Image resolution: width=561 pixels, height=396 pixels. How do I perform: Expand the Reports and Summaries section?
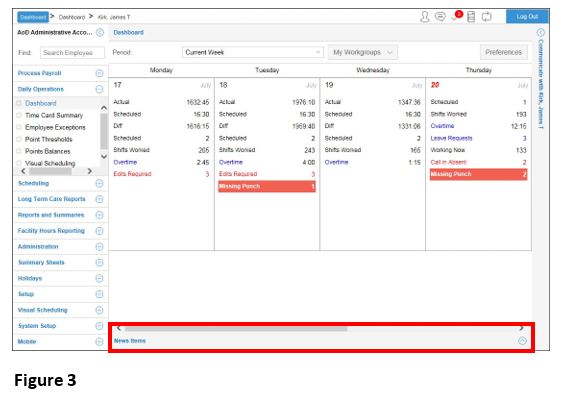click(99, 215)
